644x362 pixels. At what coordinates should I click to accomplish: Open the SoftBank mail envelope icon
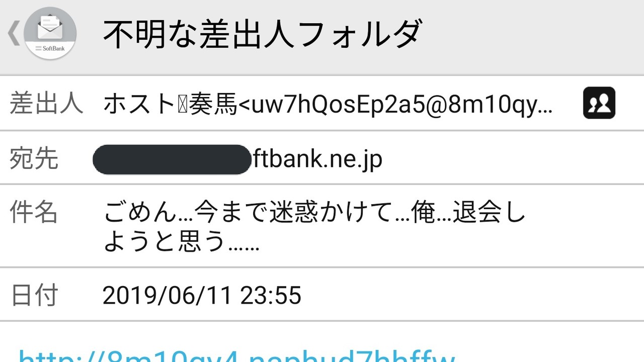coord(50,33)
